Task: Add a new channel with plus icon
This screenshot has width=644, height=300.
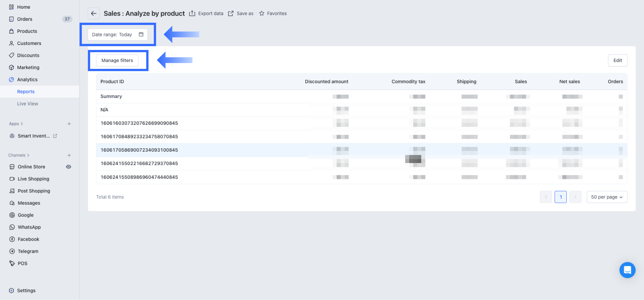Action: pyautogui.click(x=69, y=155)
